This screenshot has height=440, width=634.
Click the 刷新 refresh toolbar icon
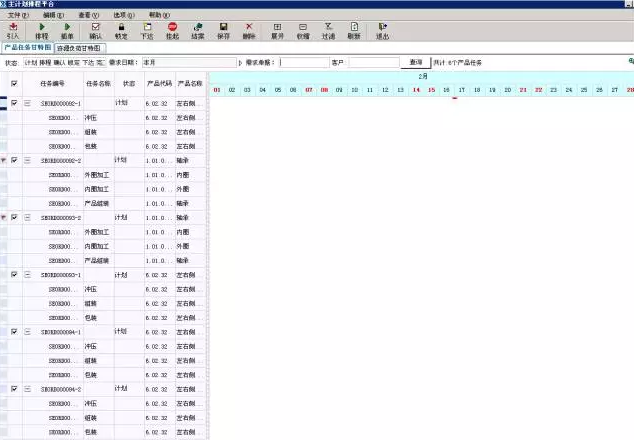tap(354, 27)
